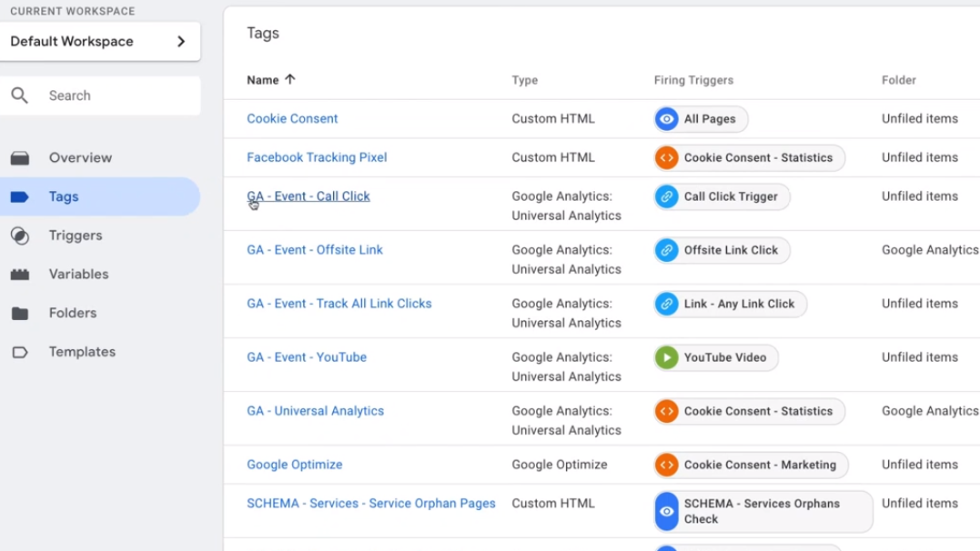Click Google Optimize type cell
This screenshot has width=980, height=551.
click(560, 465)
